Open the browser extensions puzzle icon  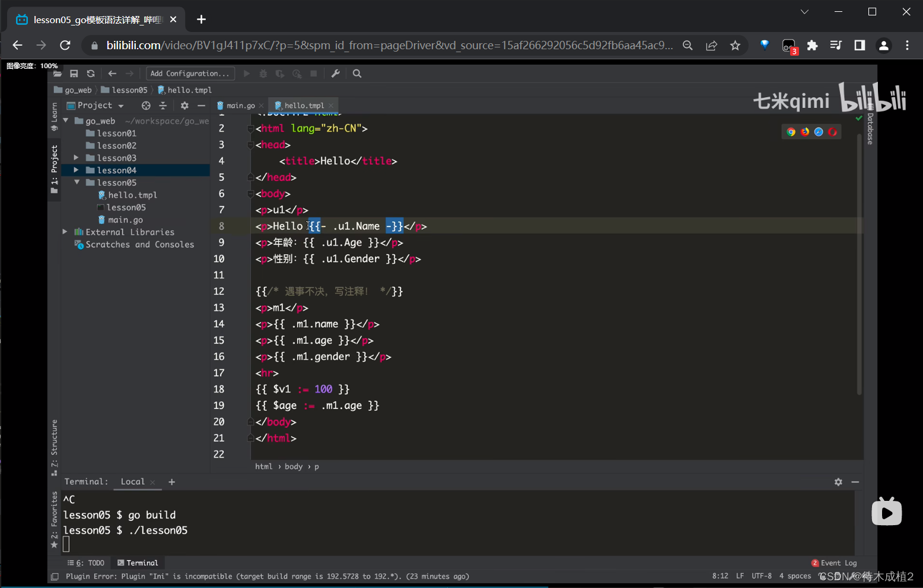pos(812,46)
